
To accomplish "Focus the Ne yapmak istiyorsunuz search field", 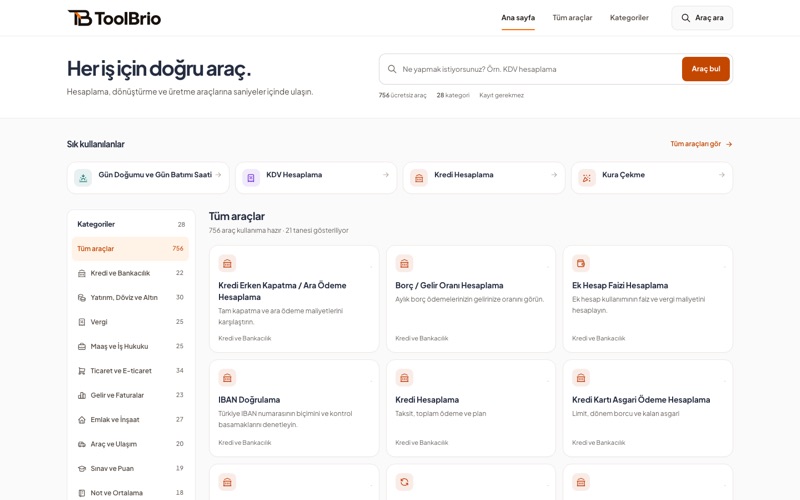I will pyautogui.click(x=531, y=69).
